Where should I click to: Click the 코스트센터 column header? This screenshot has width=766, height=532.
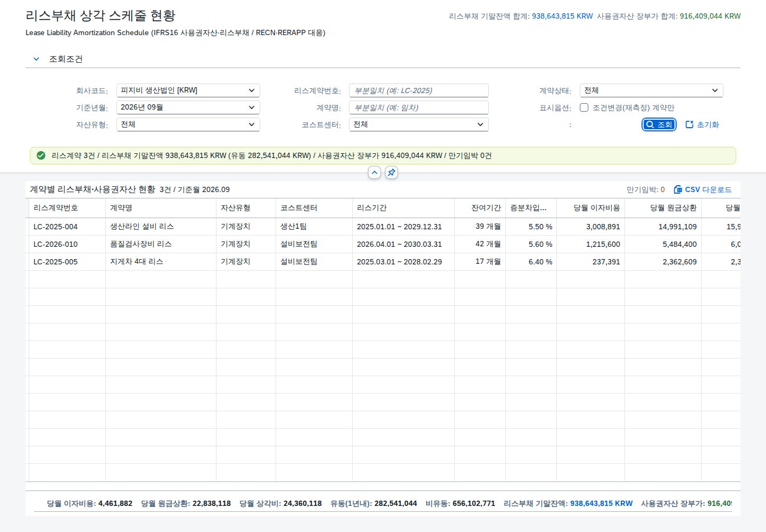(314, 208)
